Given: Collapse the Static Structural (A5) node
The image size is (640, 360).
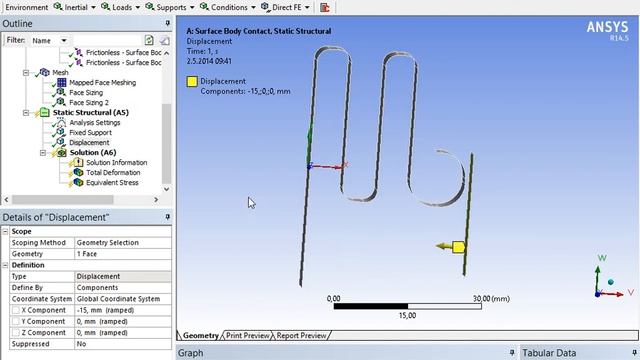Looking at the screenshot, I should 26,113.
